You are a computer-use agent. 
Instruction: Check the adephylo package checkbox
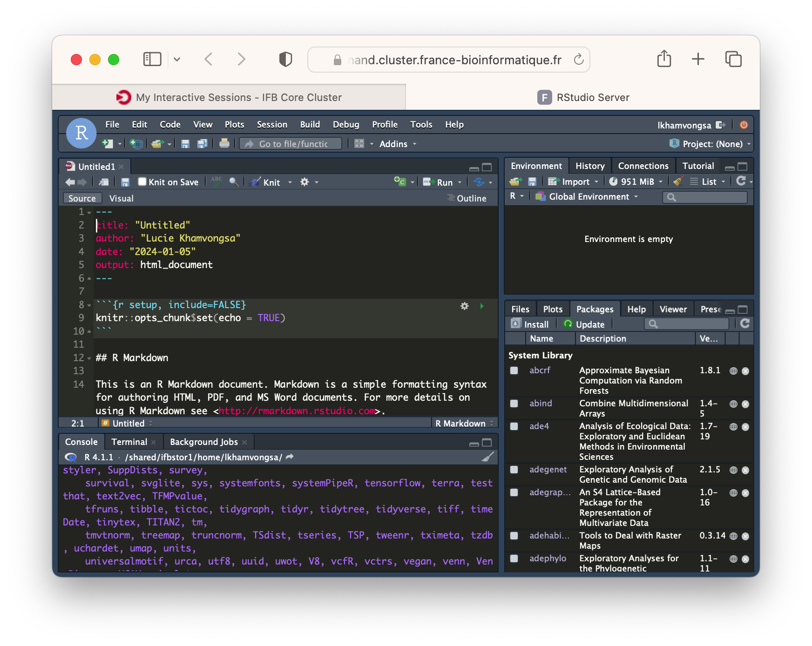(514, 559)
